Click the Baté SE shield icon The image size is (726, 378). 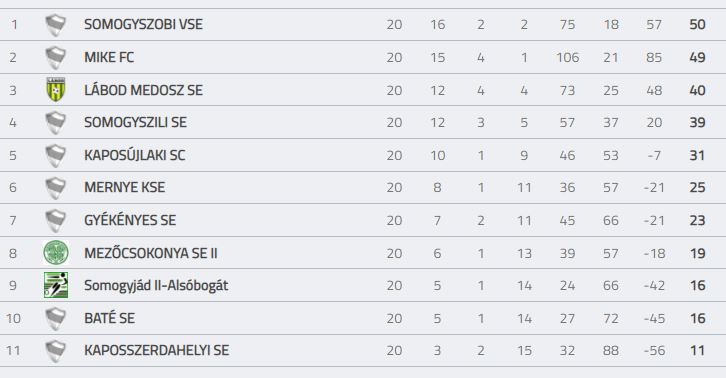pos(56,319)
